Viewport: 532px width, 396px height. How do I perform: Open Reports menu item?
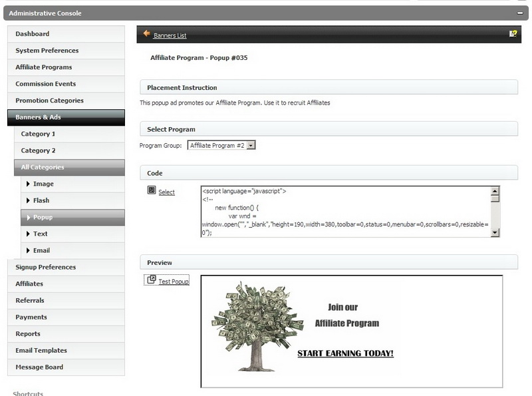66,333
